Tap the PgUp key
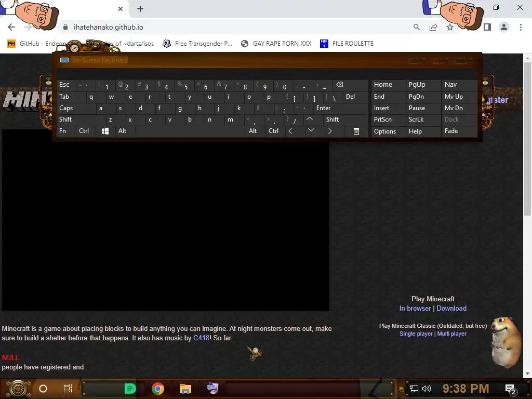The height and width of the screenshot is (399, 532). point(423,85)
